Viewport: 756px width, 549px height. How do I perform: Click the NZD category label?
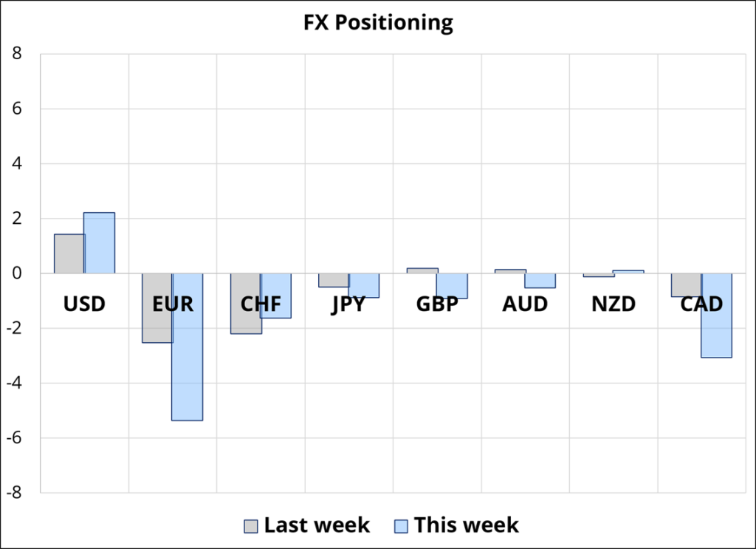click(614, 304)
